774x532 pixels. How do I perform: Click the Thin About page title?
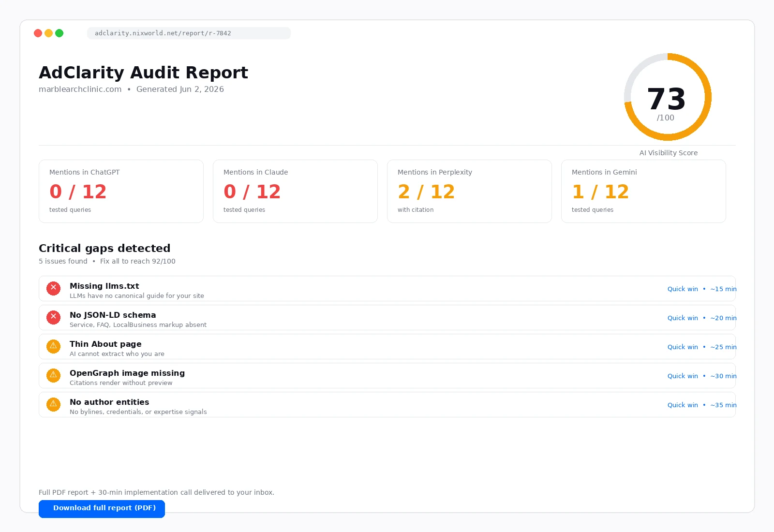(x=105, y=344)
